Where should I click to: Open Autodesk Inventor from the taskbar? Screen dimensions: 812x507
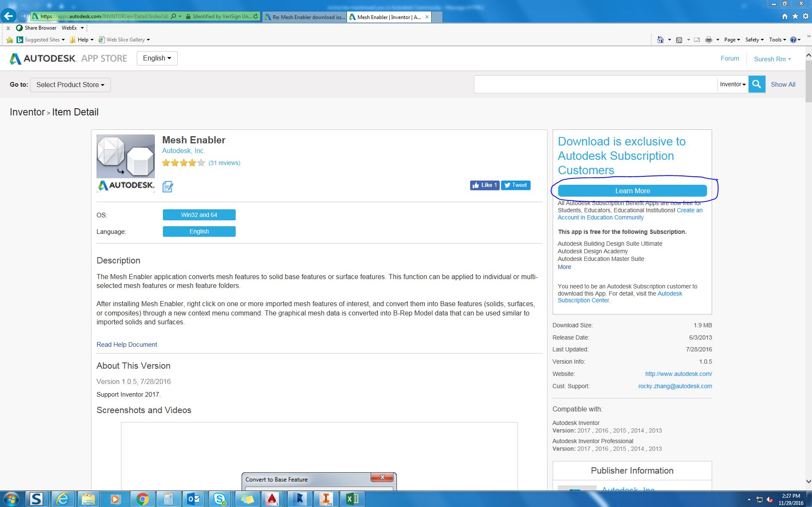click(326, 499)
